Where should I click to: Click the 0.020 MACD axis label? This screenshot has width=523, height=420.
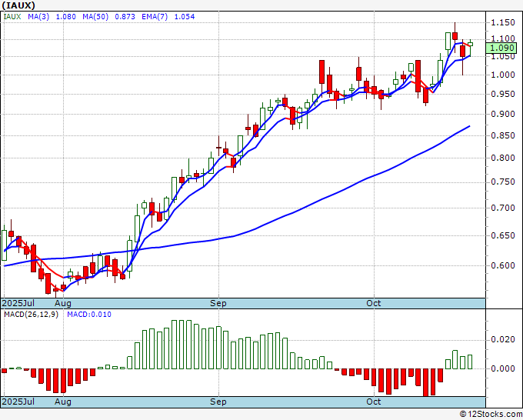503,339
